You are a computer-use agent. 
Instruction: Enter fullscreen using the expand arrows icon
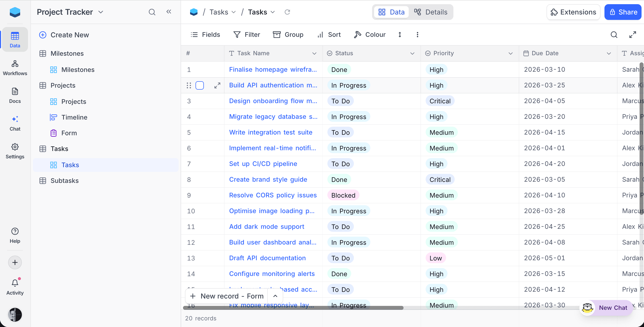click(x=632, y=35)
